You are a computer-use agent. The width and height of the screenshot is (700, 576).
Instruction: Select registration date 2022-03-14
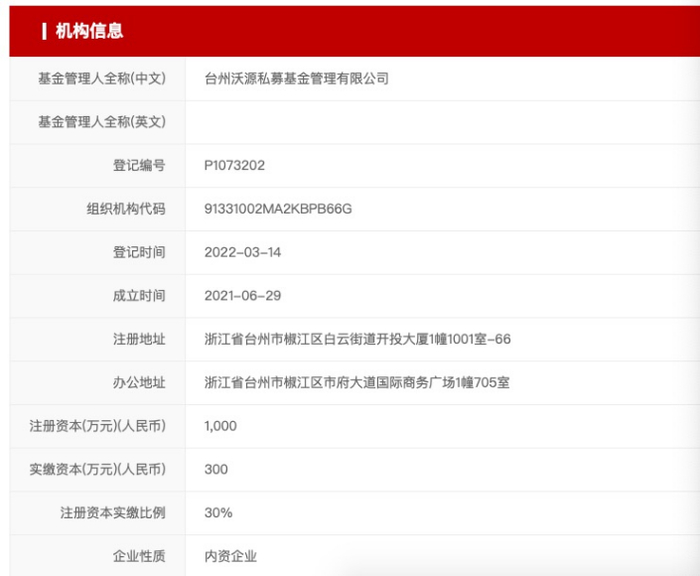(x=243, y=252)
